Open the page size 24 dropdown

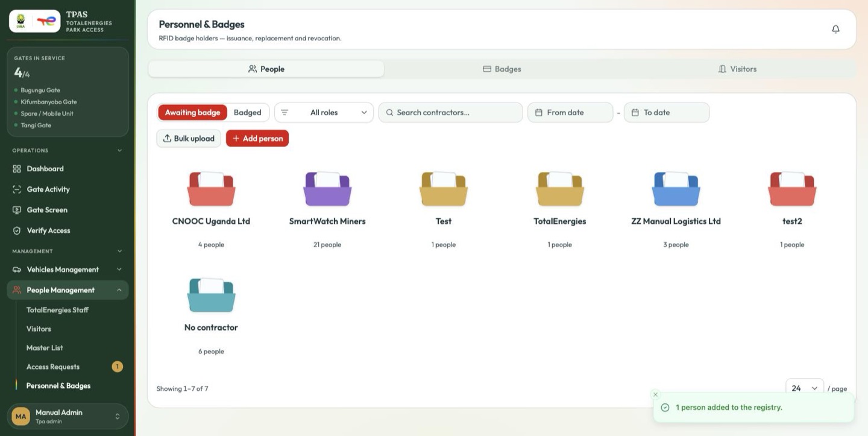click(805, 388)
